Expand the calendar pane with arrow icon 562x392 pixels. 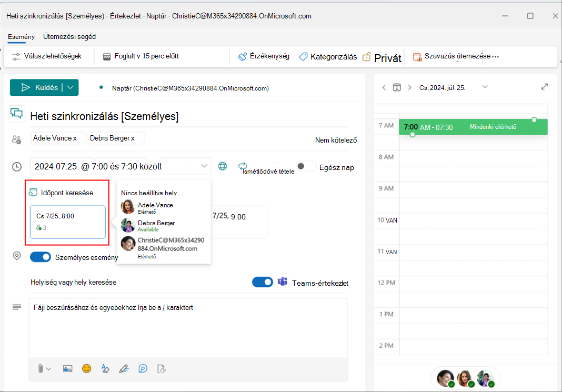click(545, 87)
